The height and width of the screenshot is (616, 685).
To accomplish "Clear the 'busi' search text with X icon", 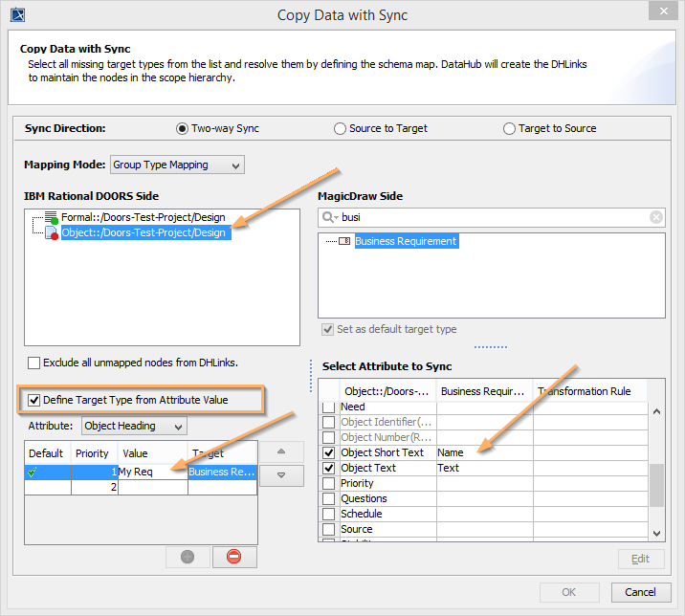I will [x=655, y=217].
